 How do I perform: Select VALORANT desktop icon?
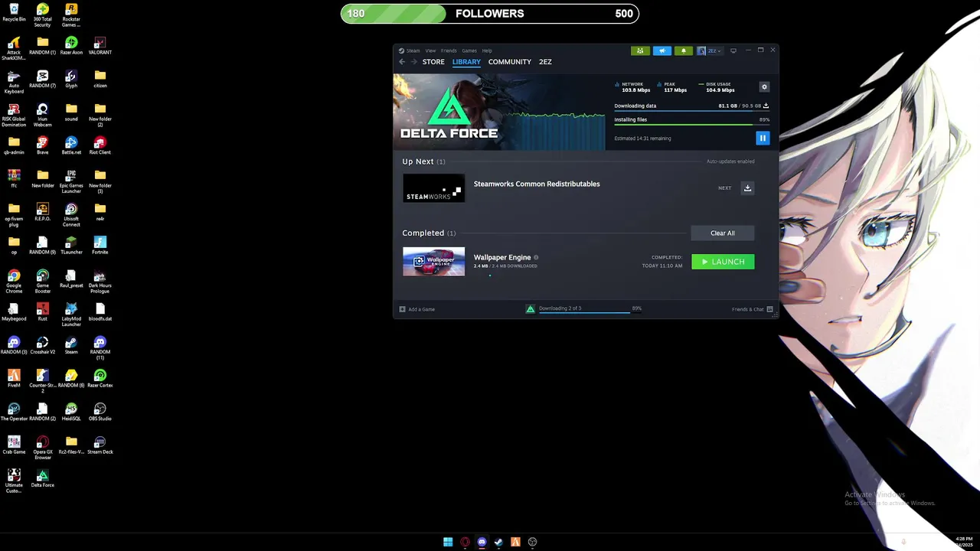pyautogui.click(x=100, y=46)
